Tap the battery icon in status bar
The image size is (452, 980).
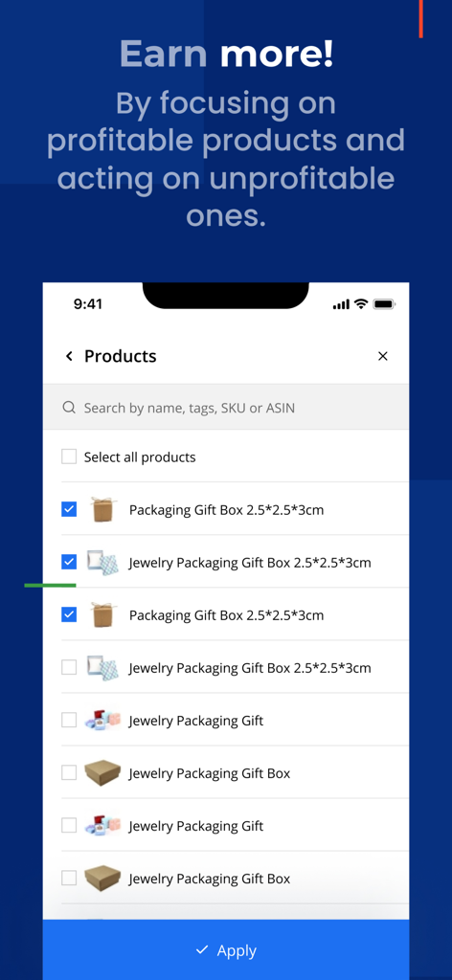pos(384,304)
